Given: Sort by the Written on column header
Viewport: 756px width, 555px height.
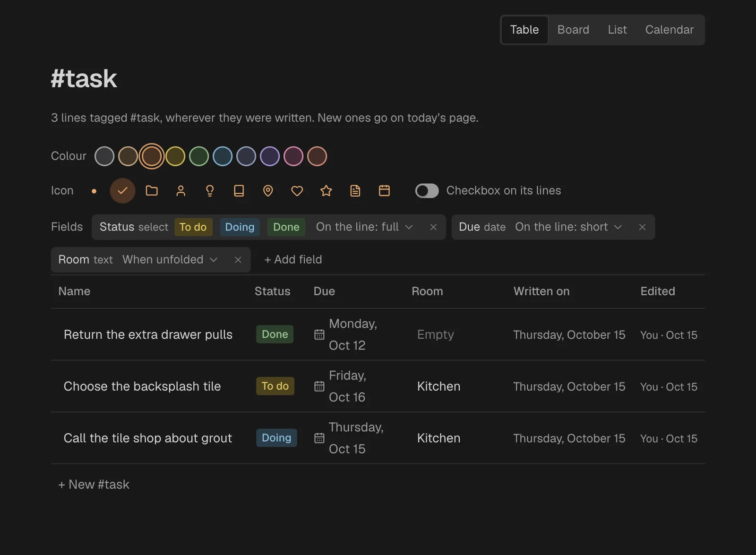Looking at the screenshot, I should [541, 291].
